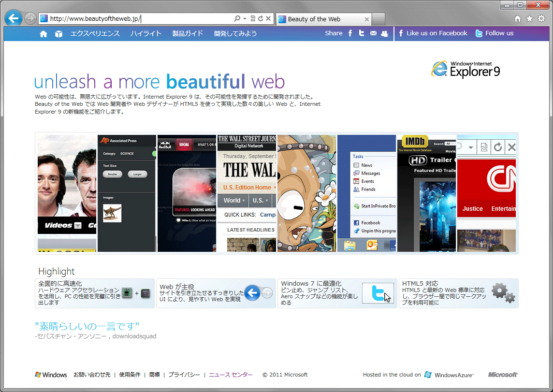The height and width of the screenshot is (392, 553).
Task: Click inside the URL address field
Action: pos(141,19)
